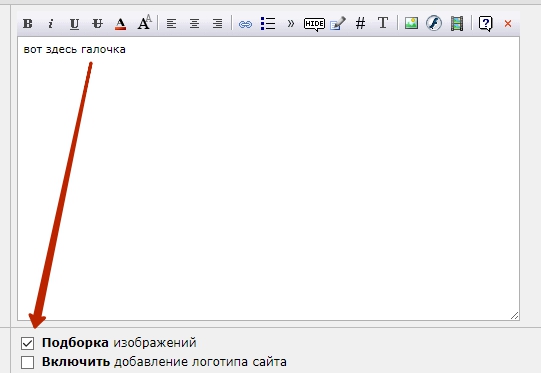Apply bold formatting with B icon
This screenshot has width=541, height=373.
28,24
